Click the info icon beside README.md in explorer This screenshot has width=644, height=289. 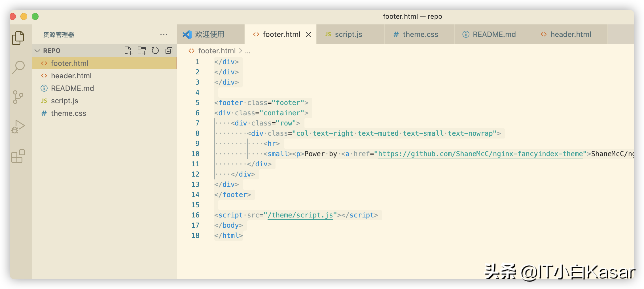coord(44,88)
